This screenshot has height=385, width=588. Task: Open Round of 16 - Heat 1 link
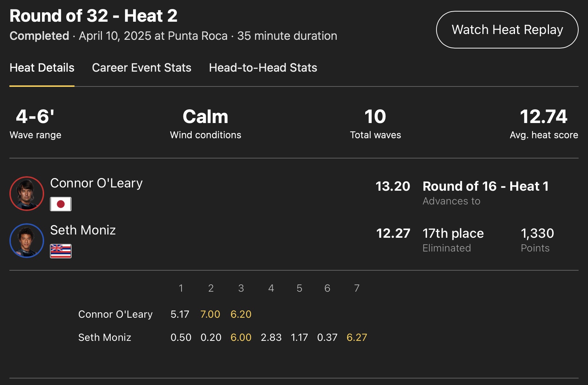point(485,186)
